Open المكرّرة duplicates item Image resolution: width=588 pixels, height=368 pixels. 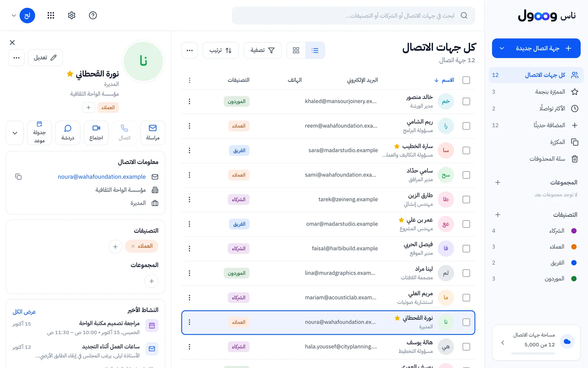[x=536, y=142]
